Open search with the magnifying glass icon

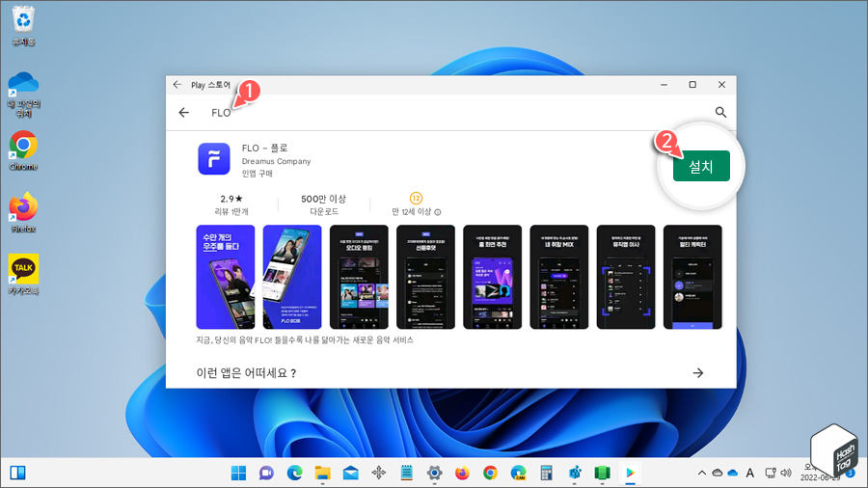[720, 112]
